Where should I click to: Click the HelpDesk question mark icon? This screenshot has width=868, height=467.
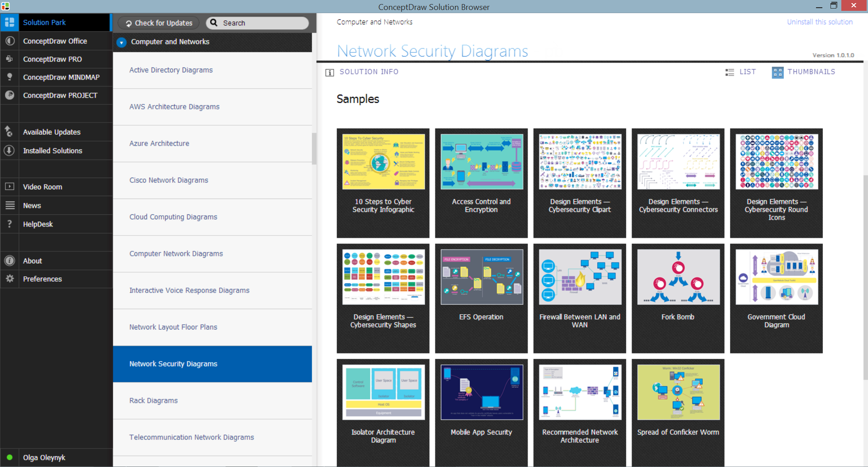(x=9, y=224)
